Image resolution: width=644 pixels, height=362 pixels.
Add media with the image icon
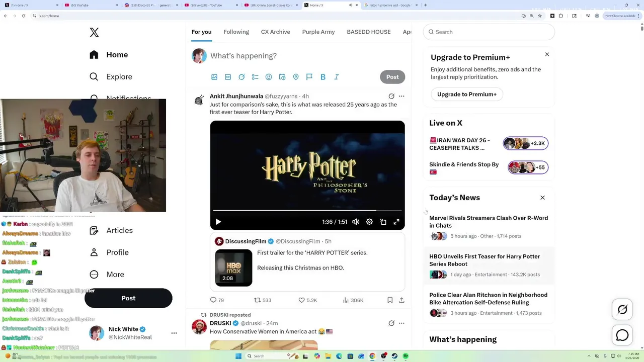[x=214, y=77]
